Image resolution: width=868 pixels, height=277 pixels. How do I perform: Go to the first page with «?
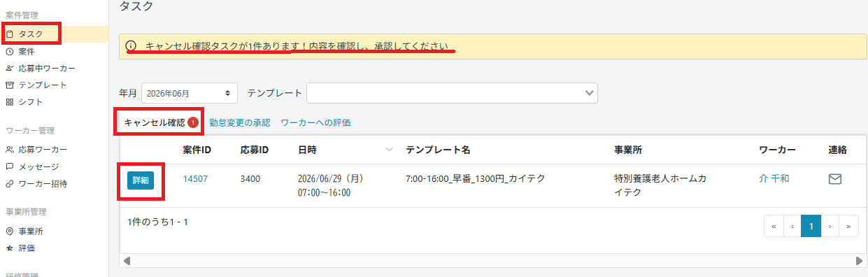[774, 226]
